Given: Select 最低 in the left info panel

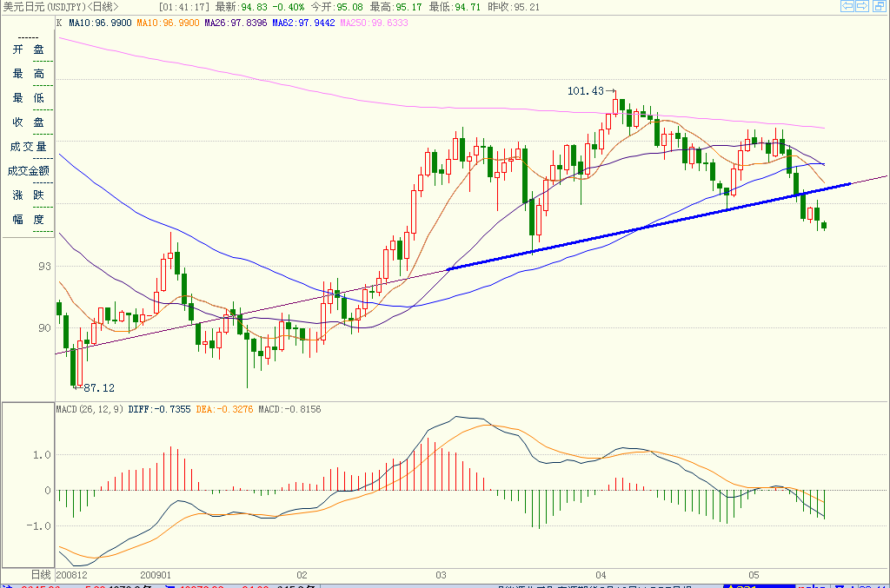Looking at the screenshot, I should point(29,98).
